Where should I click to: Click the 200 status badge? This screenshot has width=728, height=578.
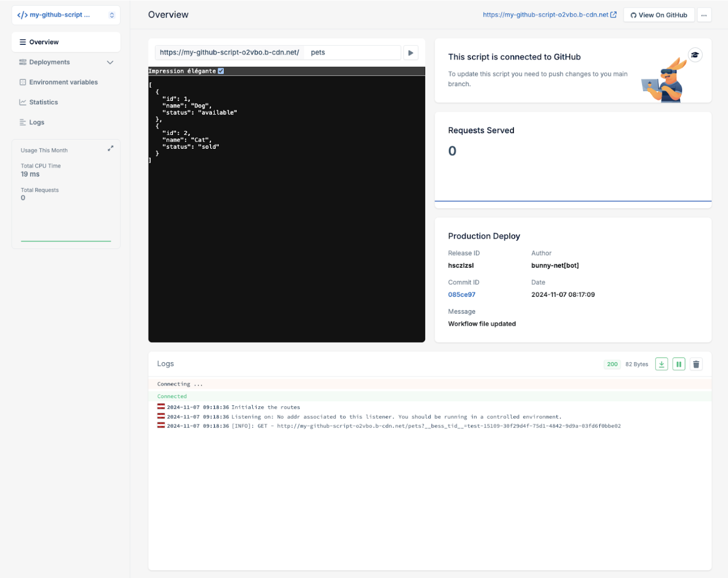pyautogui.click(x=612, y=364)
